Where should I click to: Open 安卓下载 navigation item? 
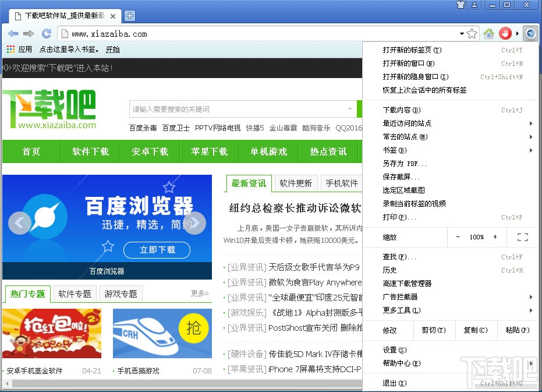(150, 151)
